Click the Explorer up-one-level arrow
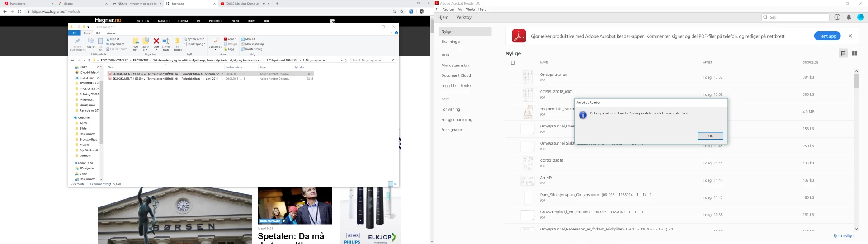 pos(89,61)
